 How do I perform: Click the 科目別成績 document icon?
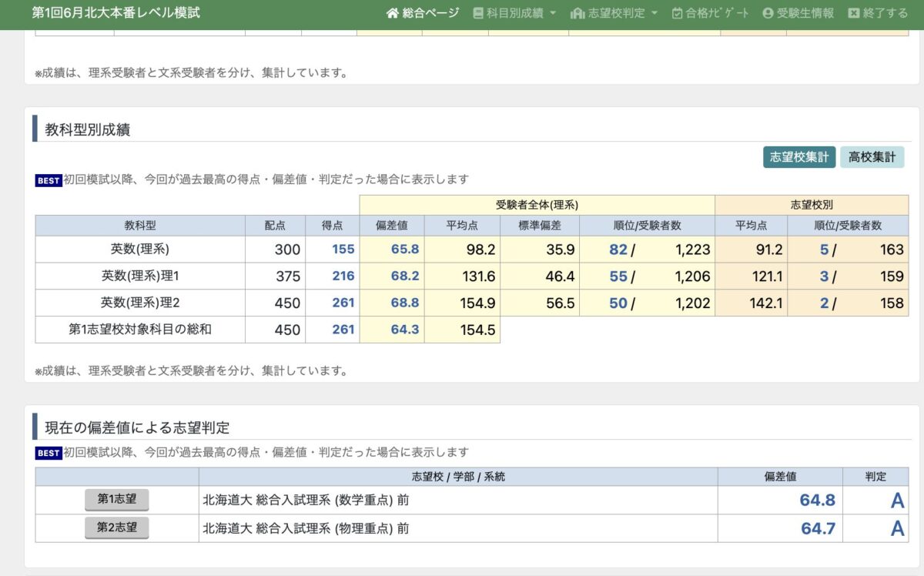(x=478, y=13)
